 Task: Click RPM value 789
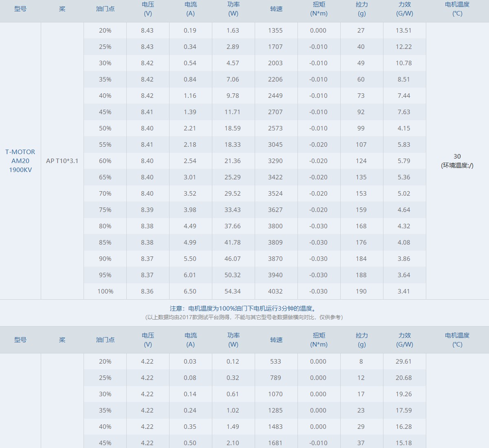click(275, 377)
